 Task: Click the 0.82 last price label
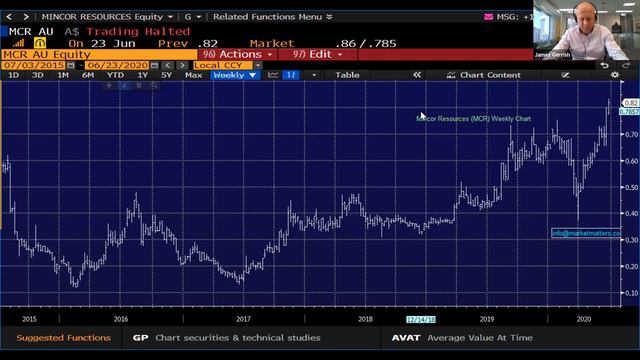tap(630, 103)
